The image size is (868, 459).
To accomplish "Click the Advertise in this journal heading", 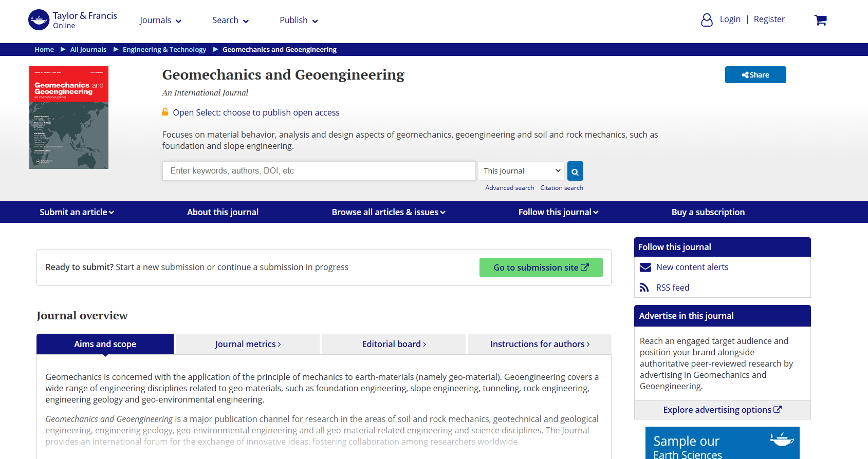I will tap(686, 316).
